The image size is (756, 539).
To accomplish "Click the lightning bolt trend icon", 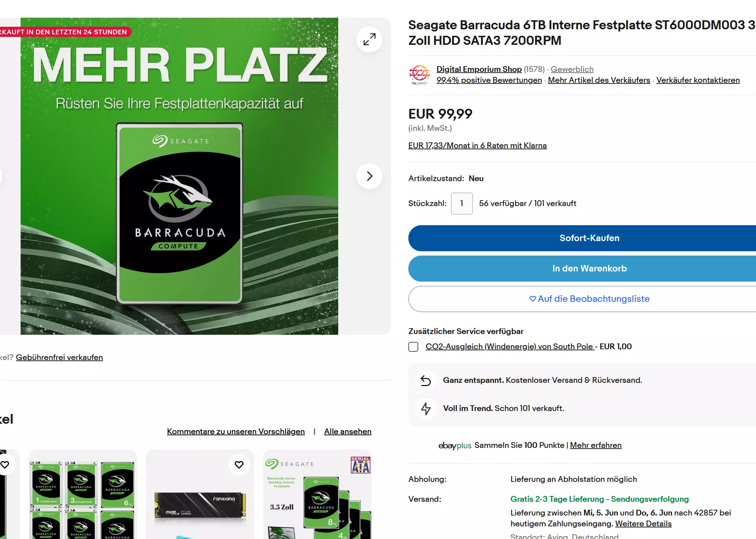I will (426, 408).
